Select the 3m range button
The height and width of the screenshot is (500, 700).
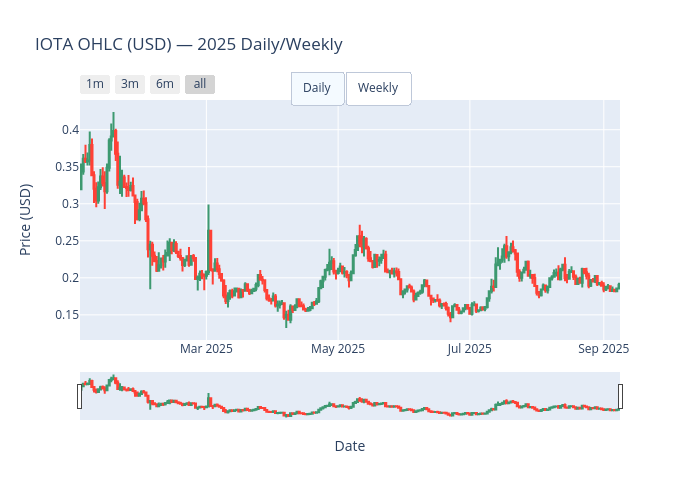pyautogui.click(x=129, y=84)
